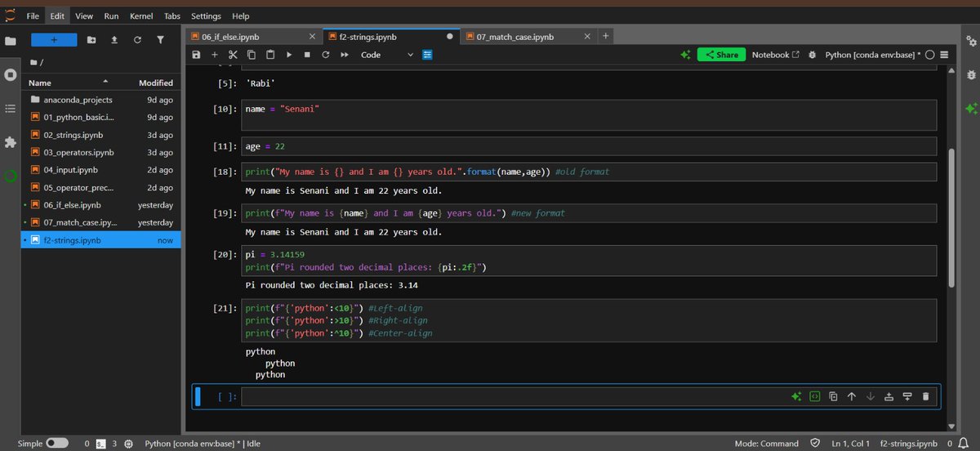Run the selected cell and advance
The image size is (980, 451).
tap(288, 55)
